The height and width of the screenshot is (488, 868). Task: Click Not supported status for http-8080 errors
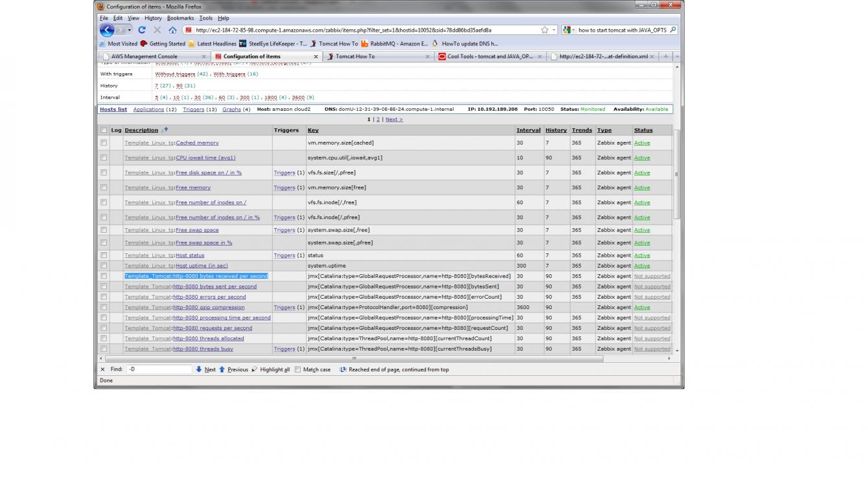coord(652,297)
